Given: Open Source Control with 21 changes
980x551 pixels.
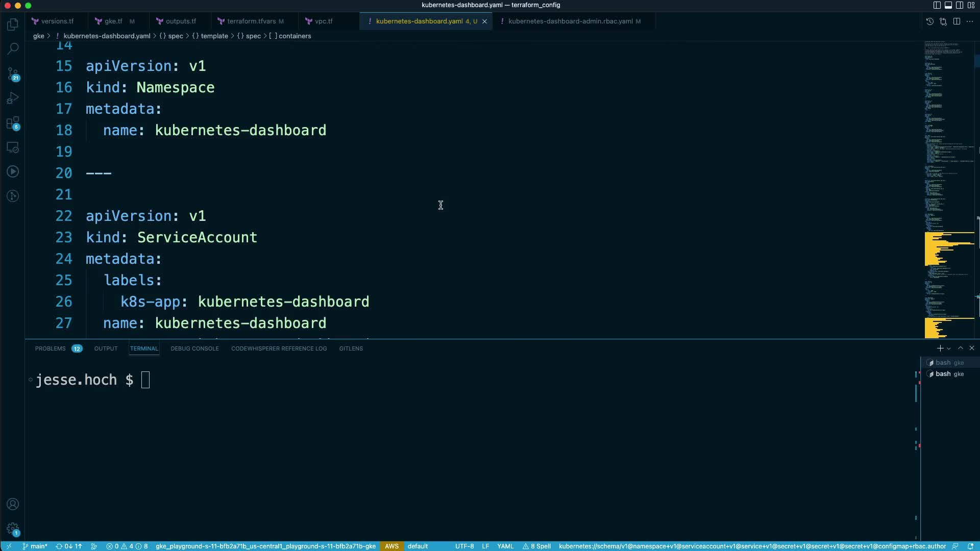Looking at the screenshot, I should click(13, 74).
